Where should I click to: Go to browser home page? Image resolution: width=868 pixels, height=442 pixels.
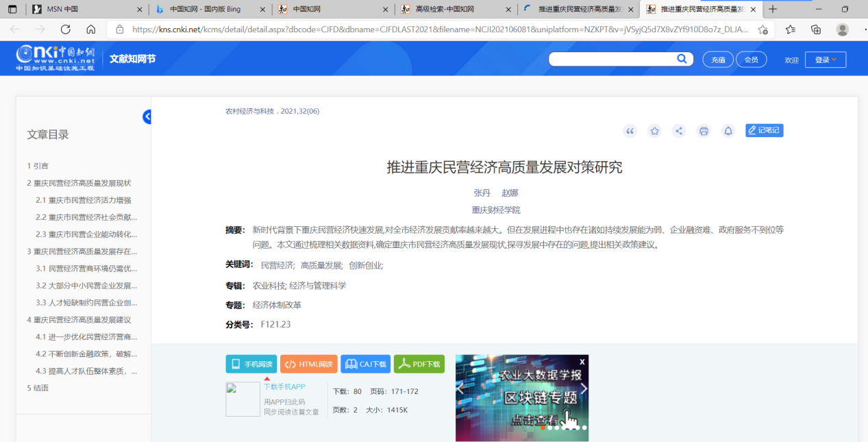tap(91, 29)
